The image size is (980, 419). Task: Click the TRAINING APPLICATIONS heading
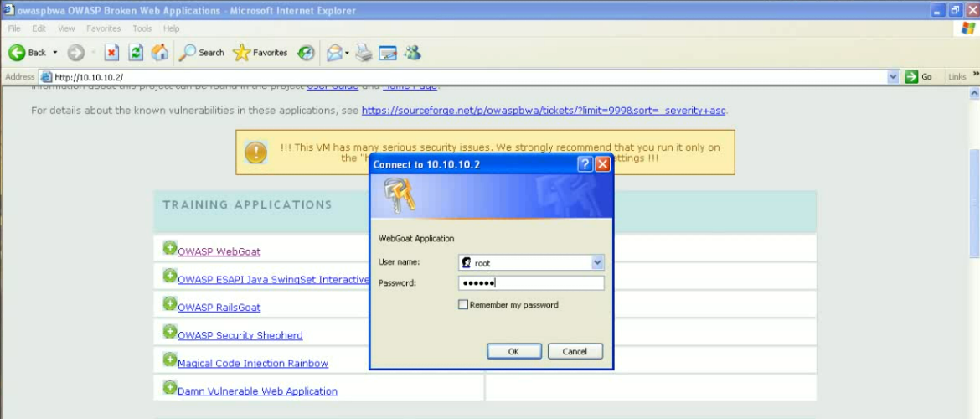point(247,205)
